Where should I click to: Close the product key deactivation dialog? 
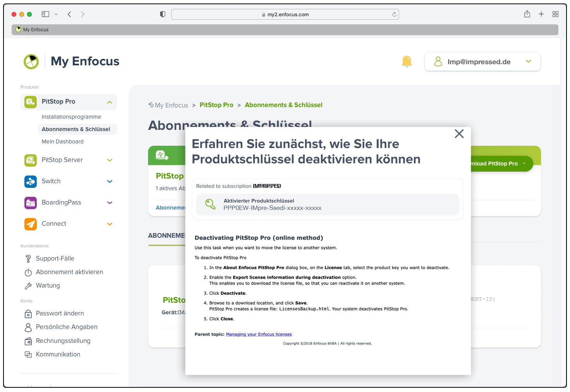tap(459, 134)
